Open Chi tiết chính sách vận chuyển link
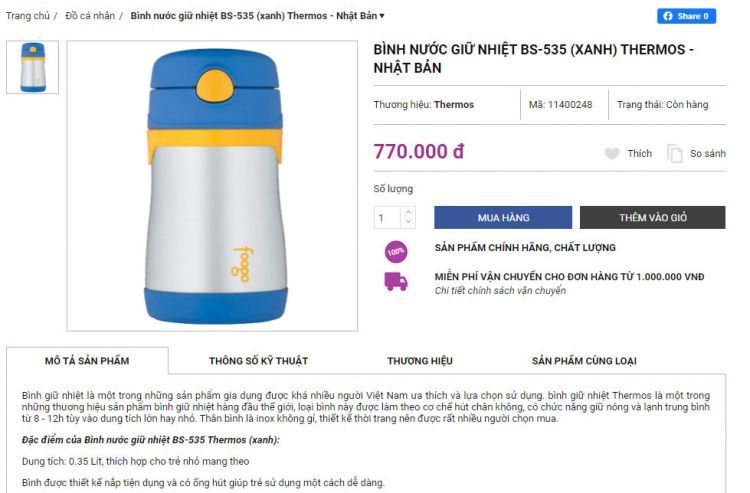 500,290
